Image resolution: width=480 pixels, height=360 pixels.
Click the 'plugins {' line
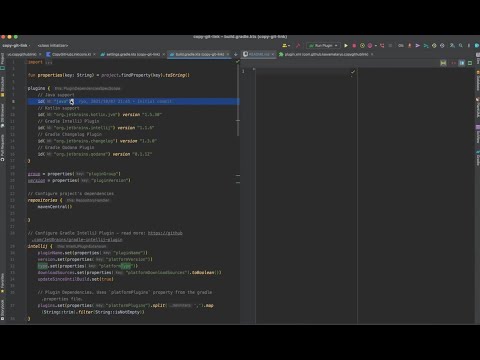(39, 88)
